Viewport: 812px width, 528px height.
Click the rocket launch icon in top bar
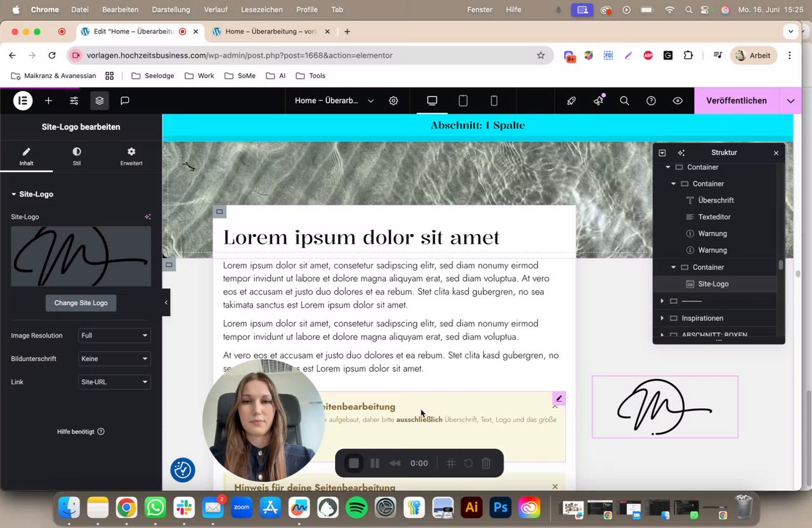[571, 100]
